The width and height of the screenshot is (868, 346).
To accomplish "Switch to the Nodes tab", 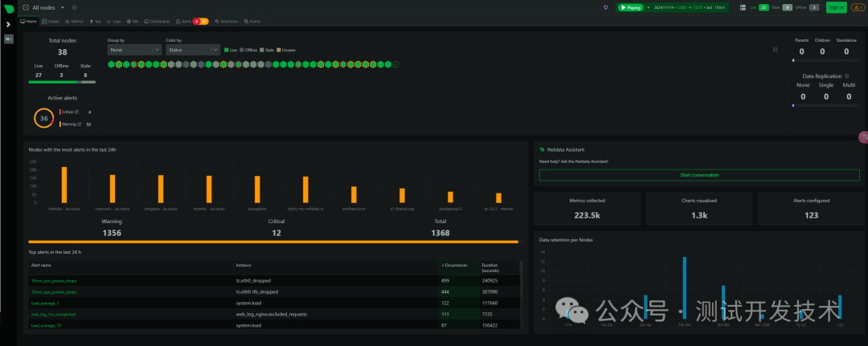I will [51, 21].
